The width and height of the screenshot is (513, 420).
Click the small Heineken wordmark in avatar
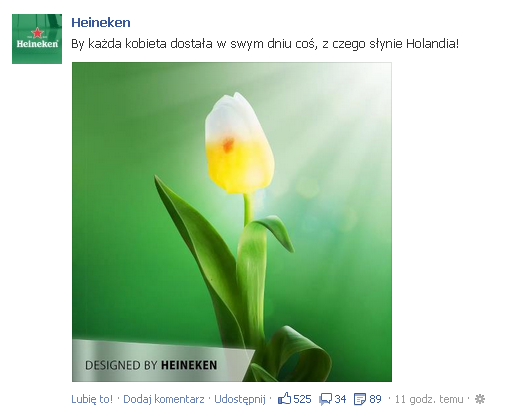pyautogui.click(x=37, y=44)
